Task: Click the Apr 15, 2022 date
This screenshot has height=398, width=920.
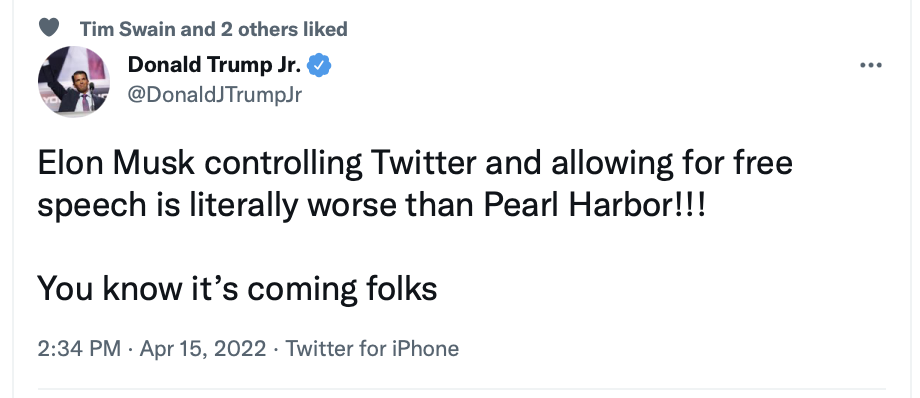Action: tap(203, 349)
